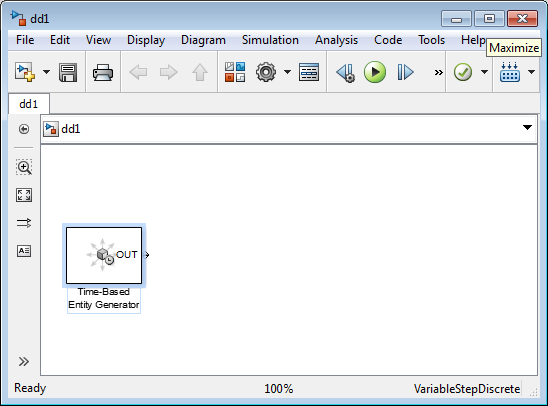Viewport: 548px width, 406px height.
Task: Expand the dropdown next to the gear icon
Action: [287, 72]
